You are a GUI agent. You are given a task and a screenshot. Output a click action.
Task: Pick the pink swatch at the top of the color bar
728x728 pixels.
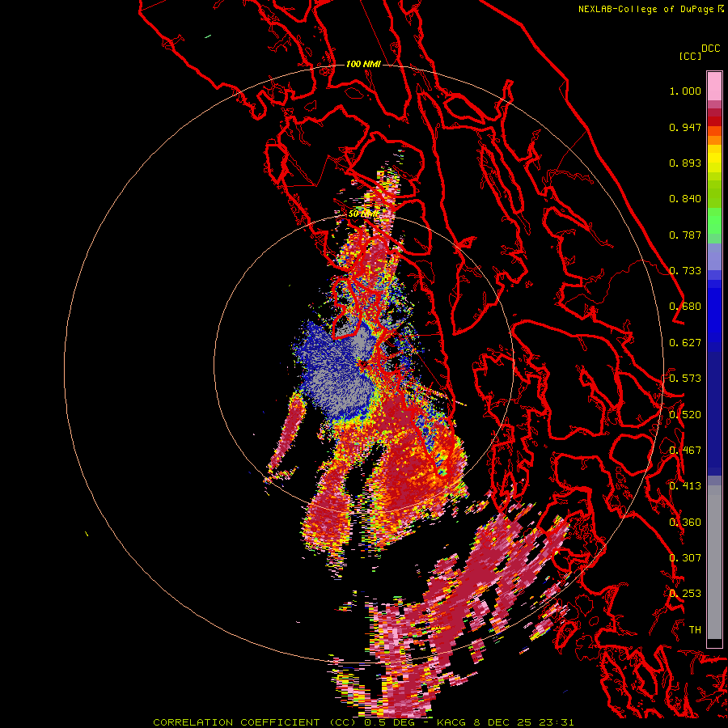(x=714, y=87)
